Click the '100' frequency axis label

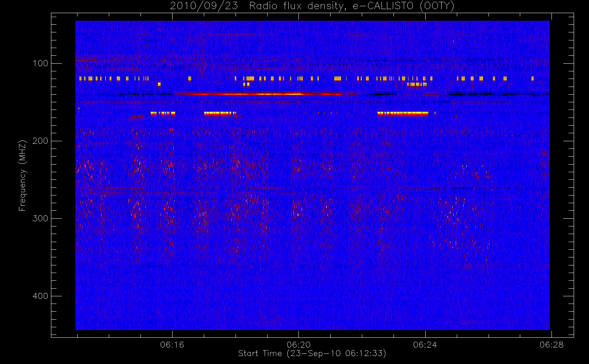point(40,63)
